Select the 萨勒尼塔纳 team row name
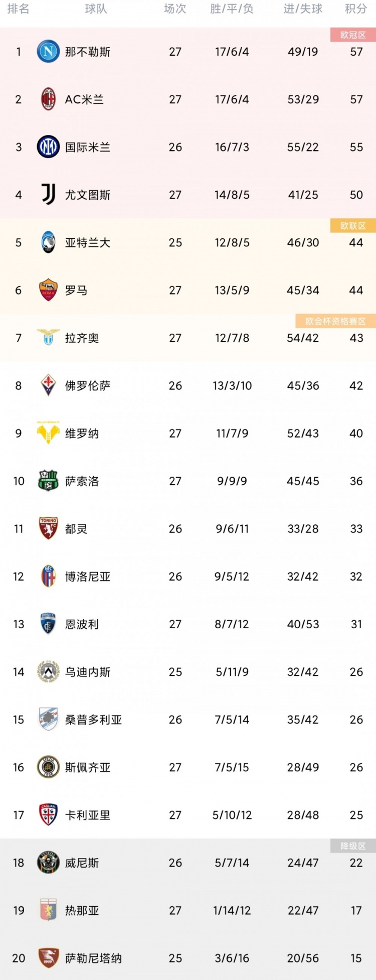This screenshot has height=980, width=376. point(93,958)
